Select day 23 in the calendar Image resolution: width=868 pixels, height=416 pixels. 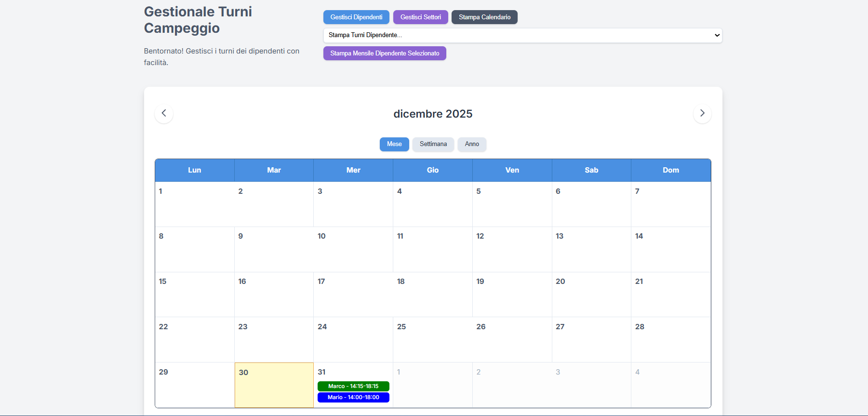pos(274,339)
